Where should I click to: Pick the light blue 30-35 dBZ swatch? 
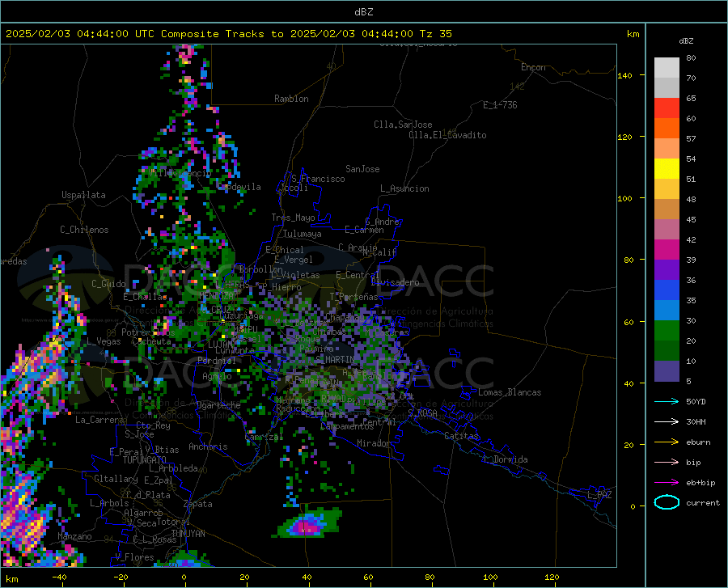[x=667, y=311]
